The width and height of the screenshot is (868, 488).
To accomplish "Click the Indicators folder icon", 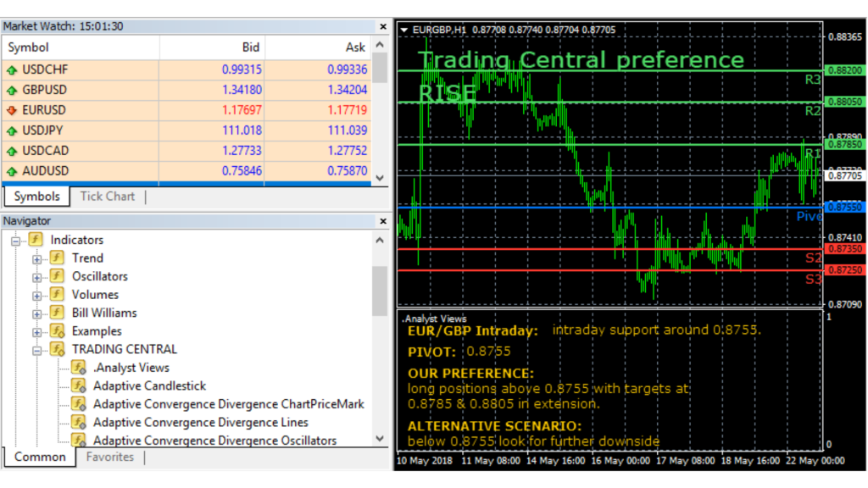I will (x=36, y=240).
